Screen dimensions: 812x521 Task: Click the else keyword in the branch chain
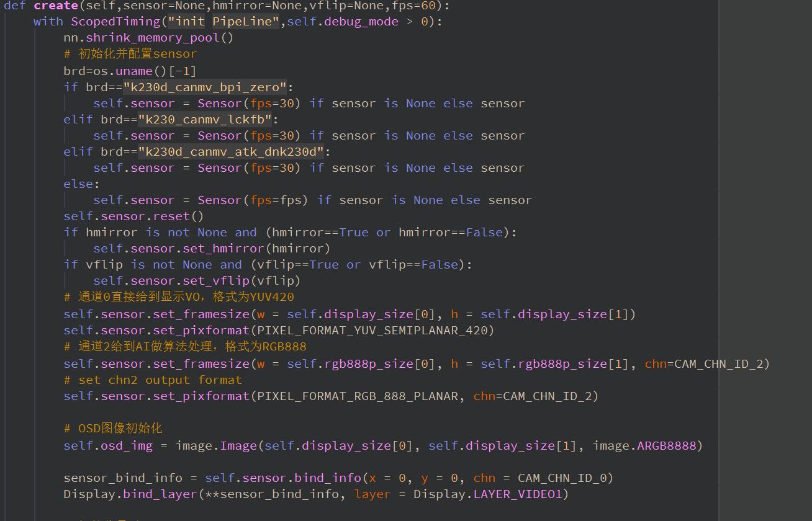coord(73,184)
